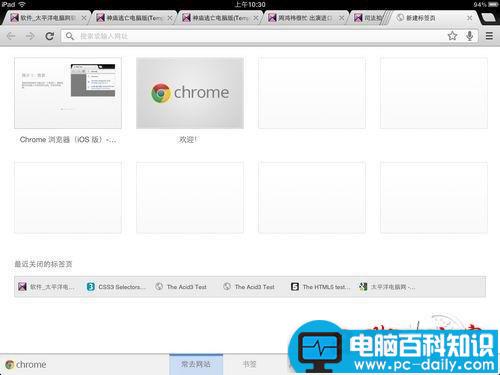Screen dimensions: 500x375
Task: Reopen recently closed CSS3 Selectors page
Action: pyautogui.click(x=116, y=287)
